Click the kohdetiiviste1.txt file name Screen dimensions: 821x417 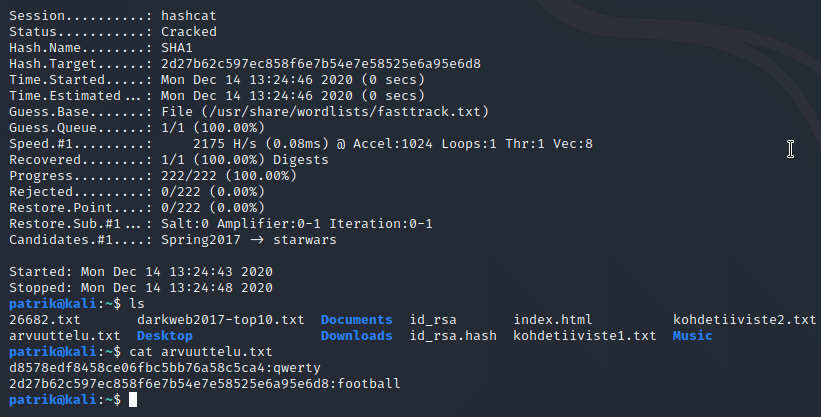click(x=585, y=336)
